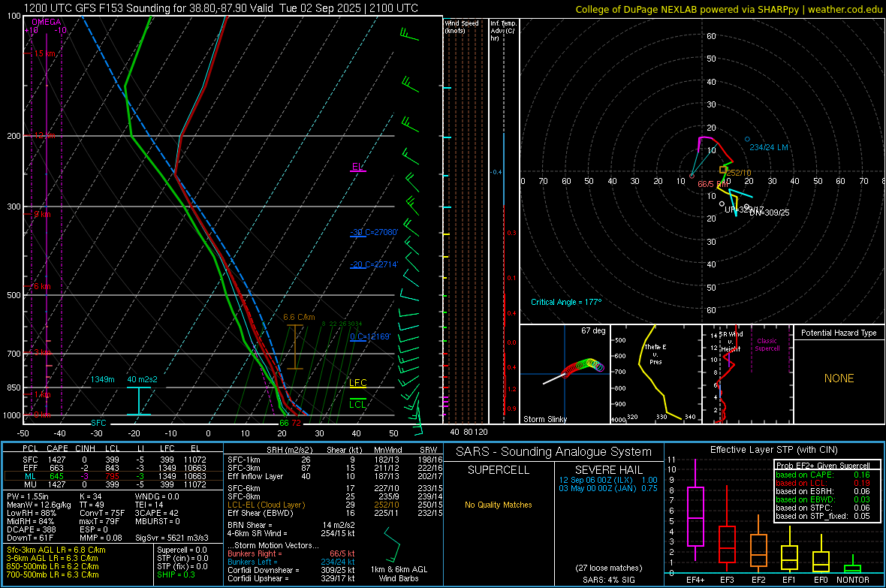Viewport: 886px width, 588px height.
Task: Click the 'Sfc-3km AGL LR = 6.8 C/km' line
Action: (x=56, y=550)
